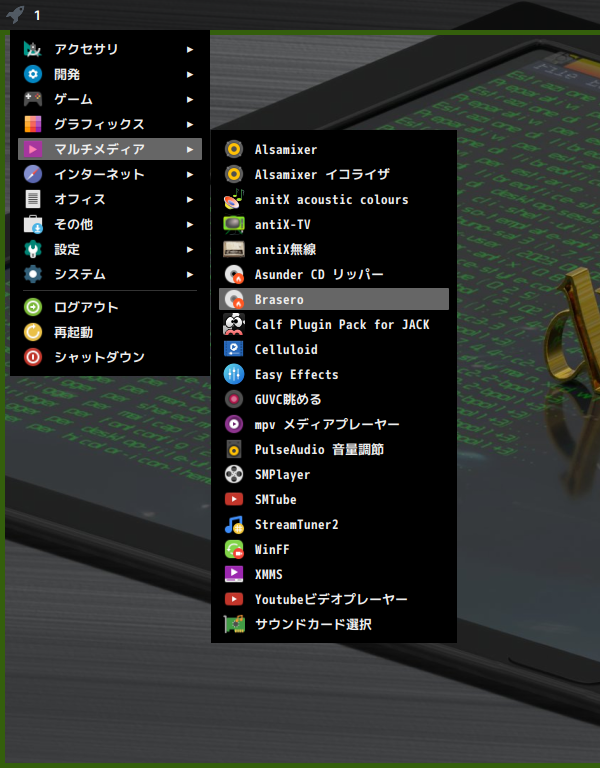
Task: Click the green ログアウト icon
Action: point(33,307)
